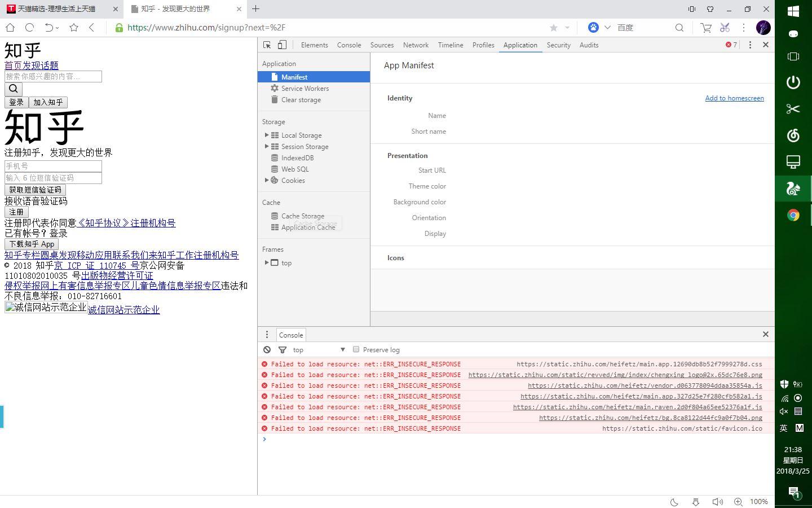Click the 获取短信验证码 button
The height and width of the screenshot is (508, 812).
pos(35,190)
